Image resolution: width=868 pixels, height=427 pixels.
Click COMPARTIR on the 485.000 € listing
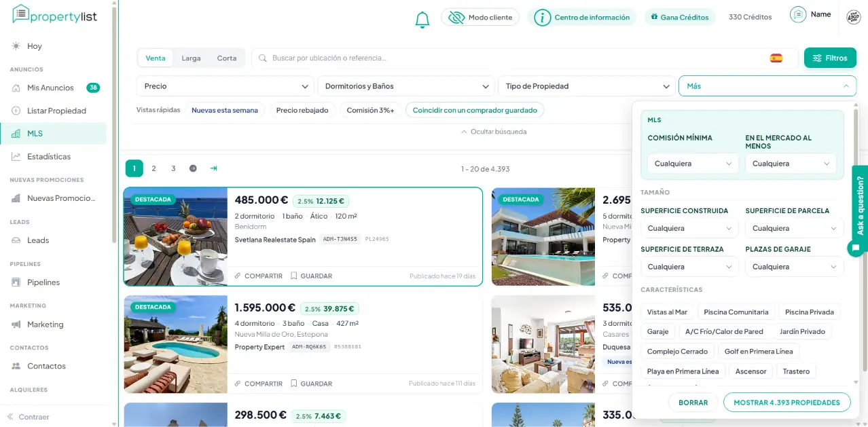pyautogui.click(x=258, y=276)
